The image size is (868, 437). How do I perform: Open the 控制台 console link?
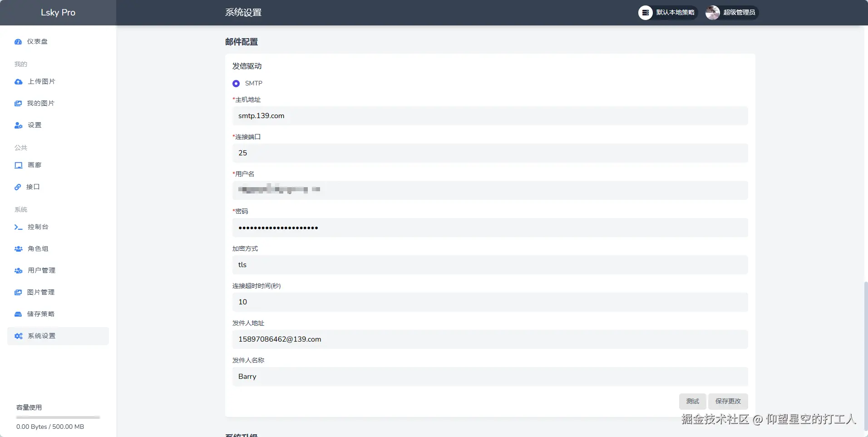pos(58,227)
